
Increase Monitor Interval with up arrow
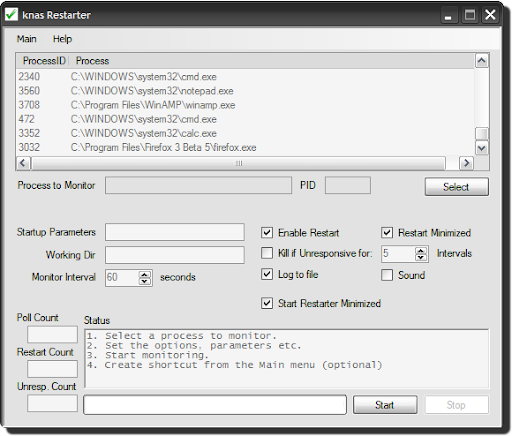coord(145,274)
